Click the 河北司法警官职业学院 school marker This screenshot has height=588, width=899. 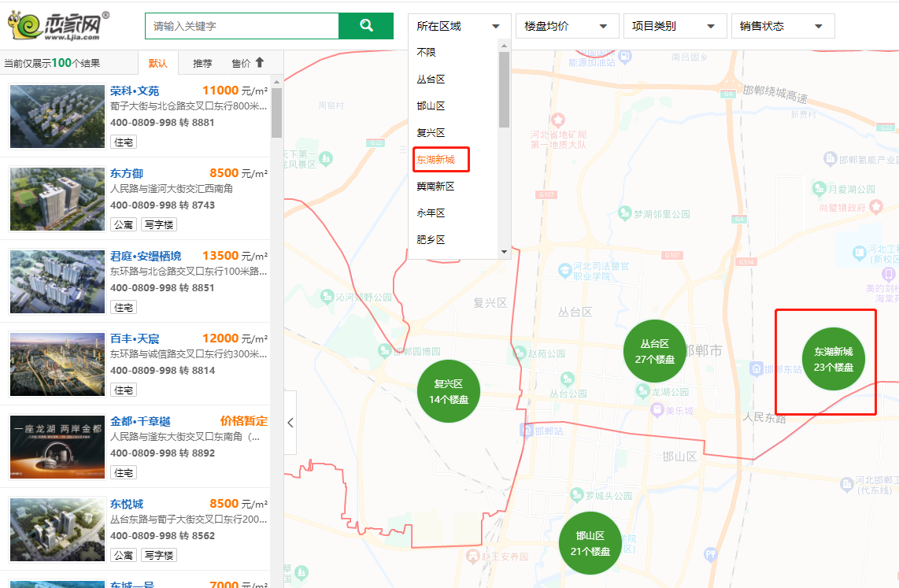564,269
